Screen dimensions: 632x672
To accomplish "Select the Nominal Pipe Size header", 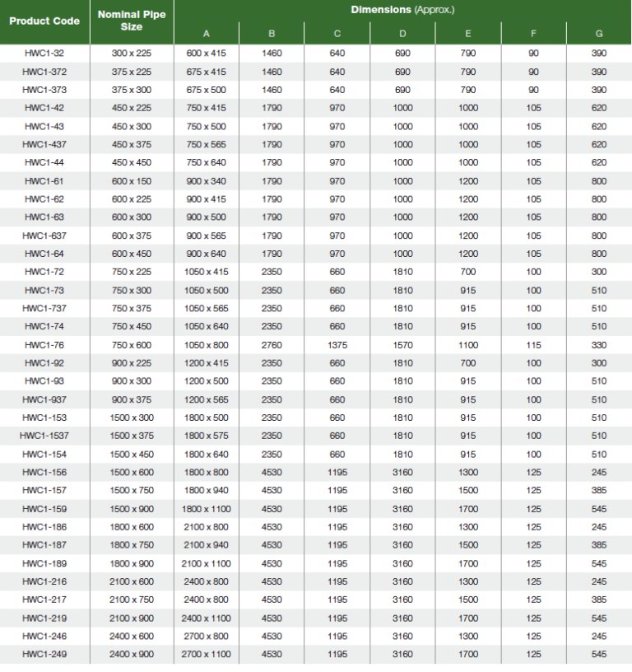I will point(132,21).
